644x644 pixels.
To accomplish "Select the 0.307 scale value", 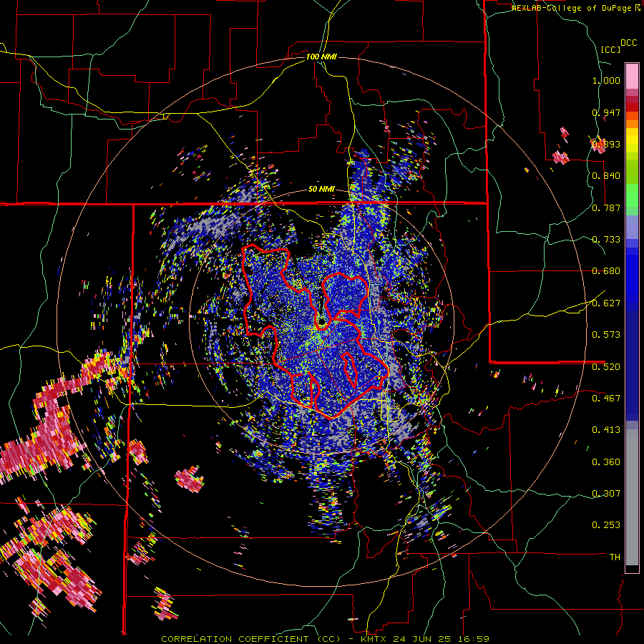I will coord(606,493).
